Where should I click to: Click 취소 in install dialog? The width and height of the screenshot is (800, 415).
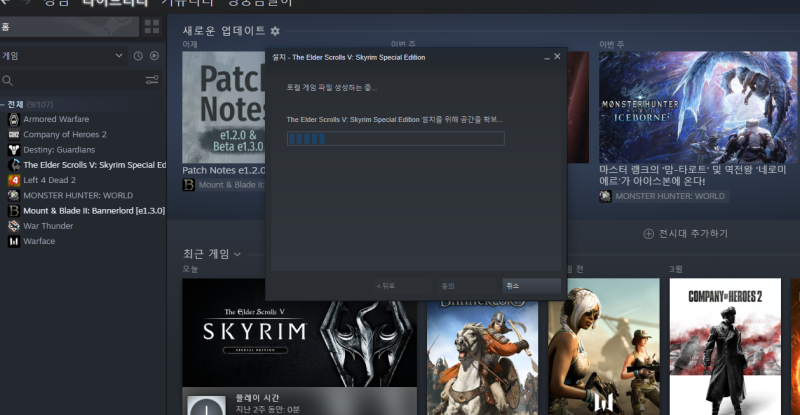point(531,286)
